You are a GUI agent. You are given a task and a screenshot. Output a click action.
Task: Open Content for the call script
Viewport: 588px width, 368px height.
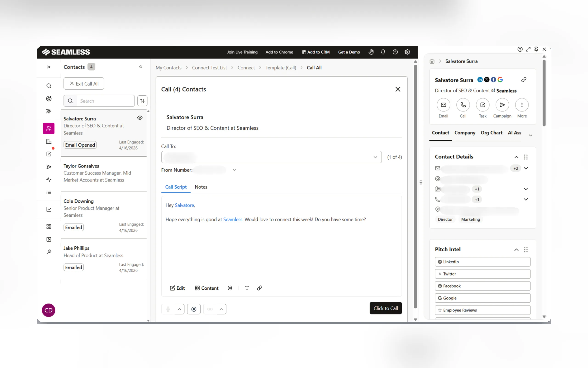pos(206,288)
